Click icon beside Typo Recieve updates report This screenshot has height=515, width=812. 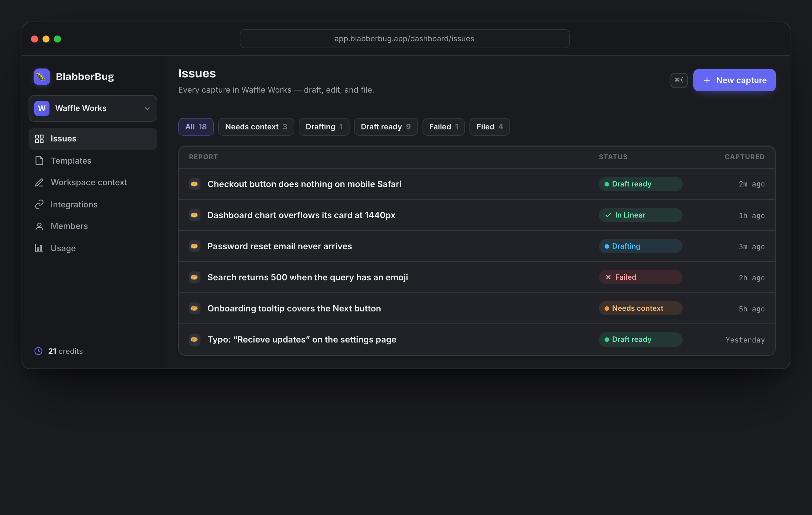[194, 339]
